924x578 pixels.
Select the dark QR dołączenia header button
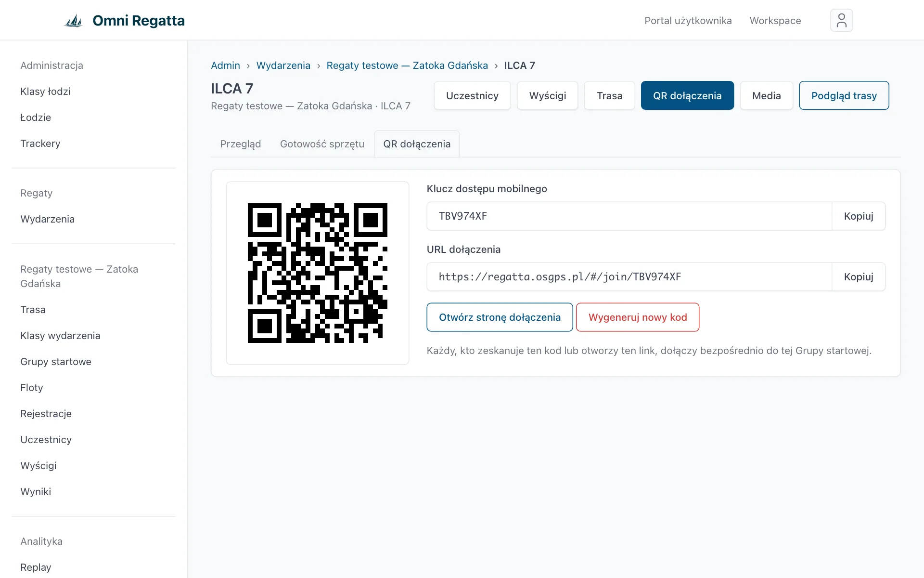(x=687, y=95)
